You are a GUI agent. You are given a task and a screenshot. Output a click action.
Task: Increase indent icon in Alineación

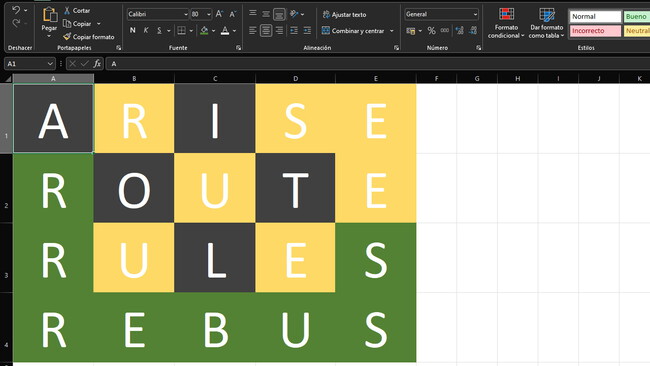coord(307,30)
